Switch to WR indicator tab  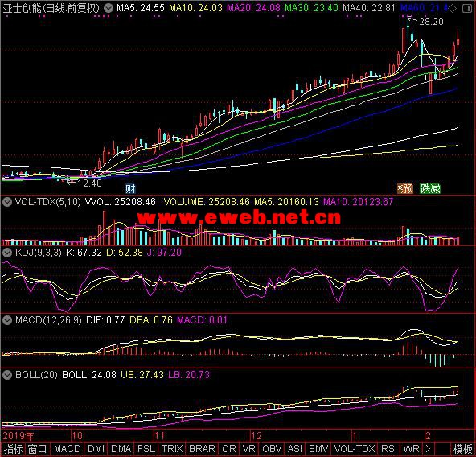click(x=411, y=449)
